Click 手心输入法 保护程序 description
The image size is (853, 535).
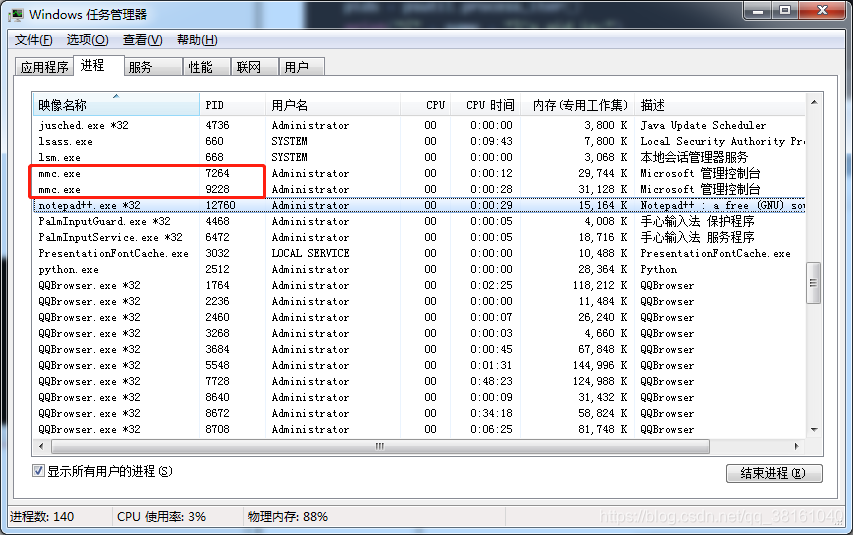click(x=697, y=222)
